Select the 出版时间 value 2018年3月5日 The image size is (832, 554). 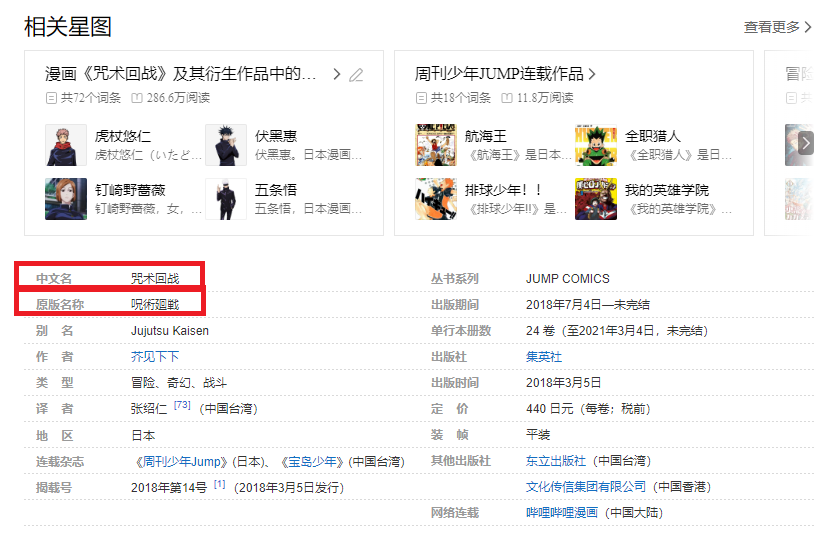click(564, 383)
